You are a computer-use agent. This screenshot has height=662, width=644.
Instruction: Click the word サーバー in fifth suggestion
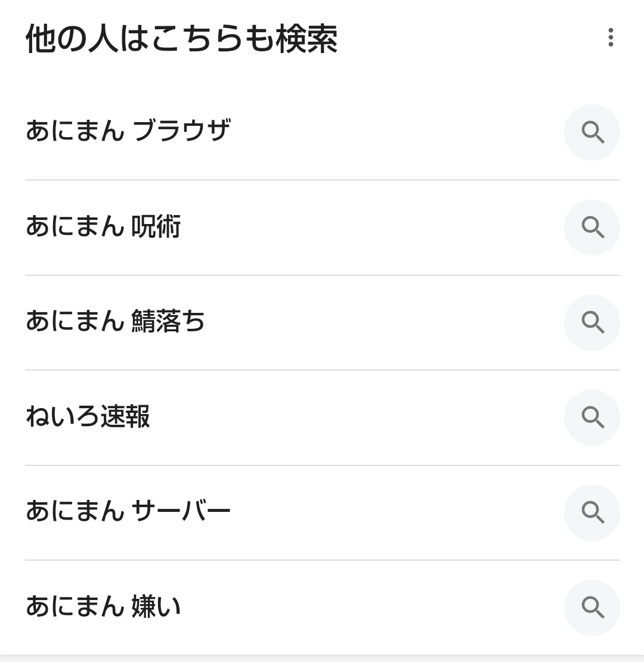pos(181,512)
